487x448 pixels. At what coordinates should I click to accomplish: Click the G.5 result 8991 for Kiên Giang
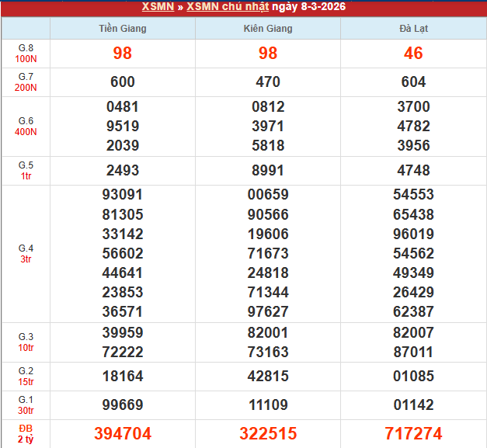[x=268, y=171]
